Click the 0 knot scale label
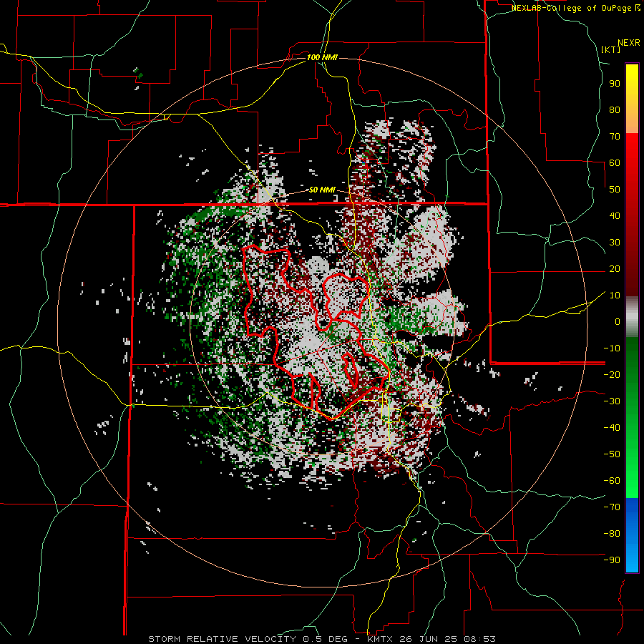 (x=618, y=321)
